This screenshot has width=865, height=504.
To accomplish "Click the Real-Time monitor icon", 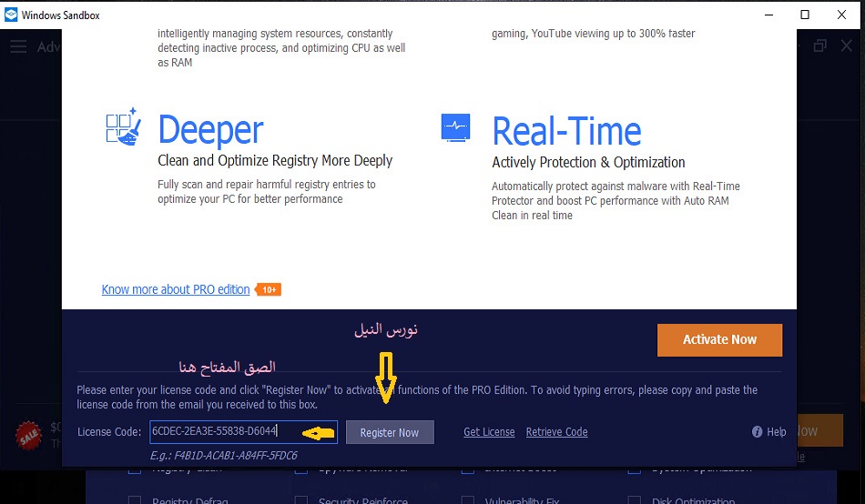I will (x=455, y=128).
